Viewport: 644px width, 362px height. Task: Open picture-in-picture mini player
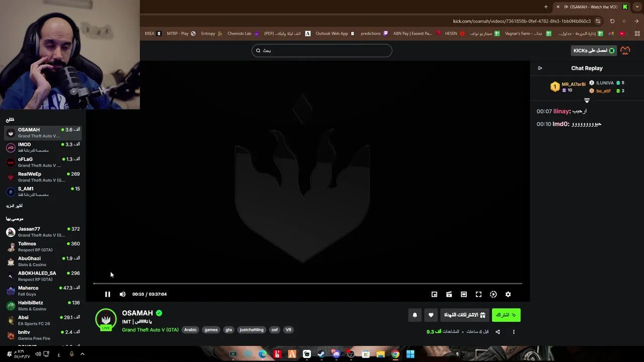(x=434, y=294)
